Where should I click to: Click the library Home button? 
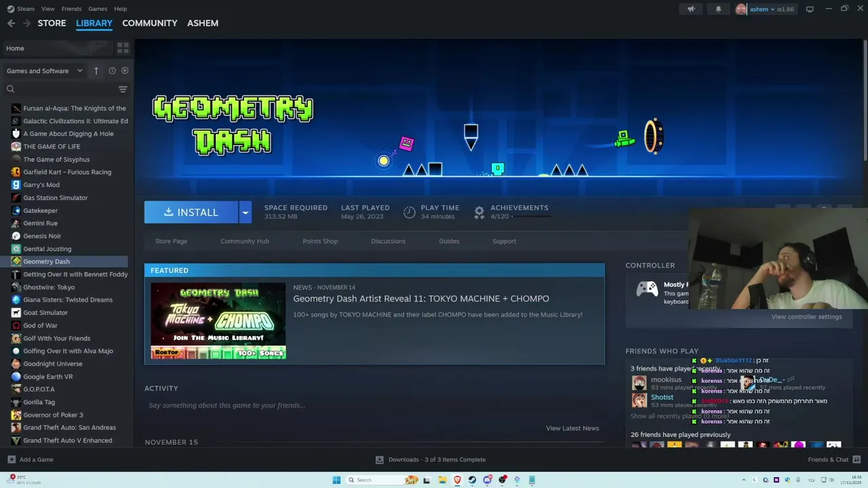pyautogui.click(x=57, y=48)
